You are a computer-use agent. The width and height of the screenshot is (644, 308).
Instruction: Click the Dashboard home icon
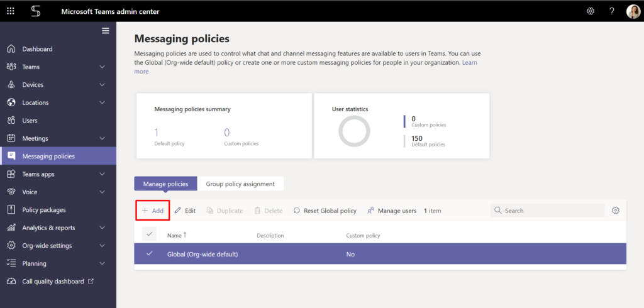pyautogui.click(x=11, y=49)
